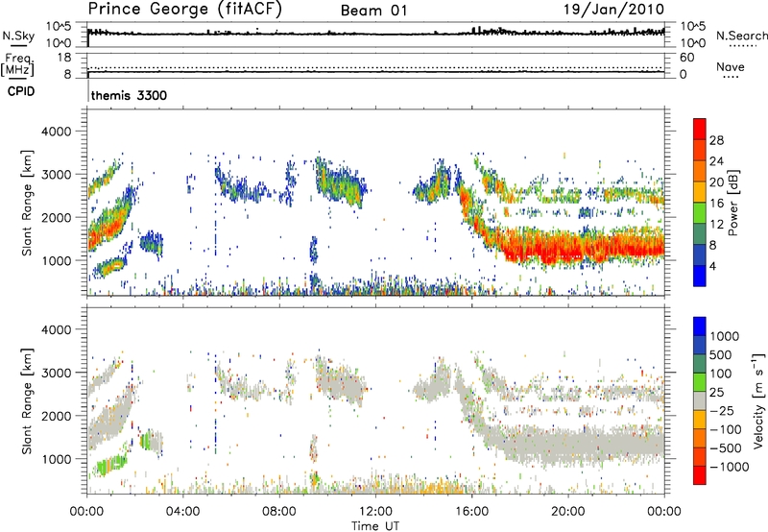This screenshot has height=532, width=768.
Task: Click the 'themis 3300' CPID label
Action: click(129, 95)
